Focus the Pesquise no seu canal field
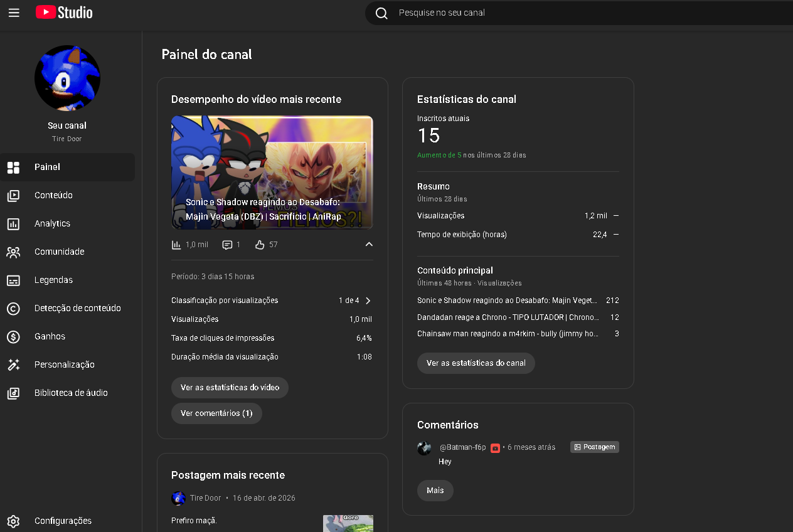The height and width of the screenshot is (532, 793). tap(565, 13)
